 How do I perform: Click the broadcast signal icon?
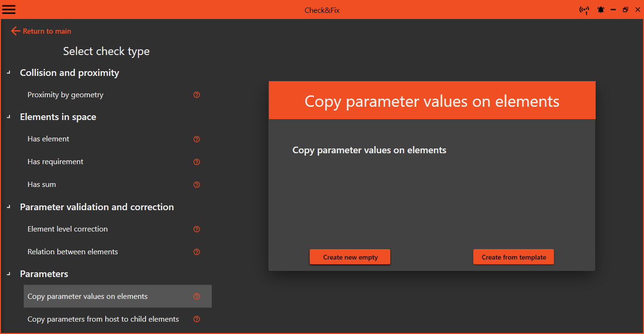click(x=584, y=10)
